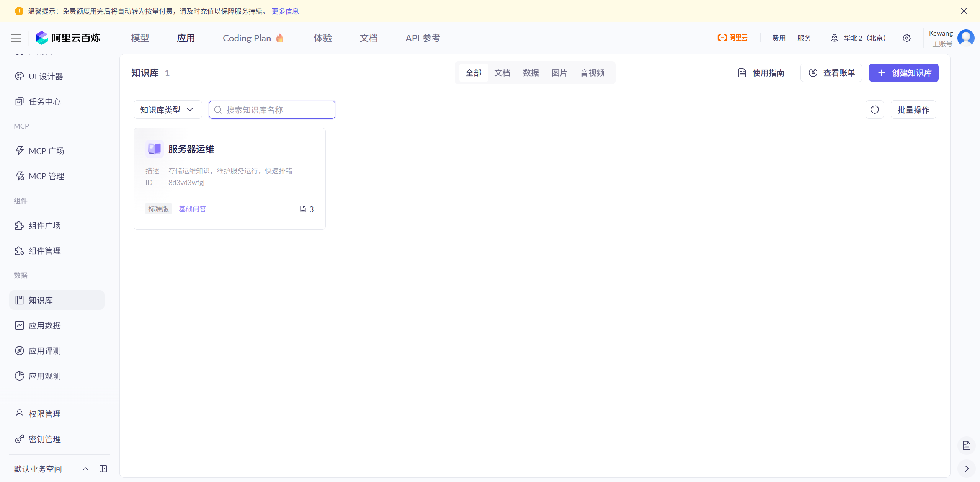Open the Alibaba Cloud logo link
Screen dimensions: 980x482
pos(732,38)
